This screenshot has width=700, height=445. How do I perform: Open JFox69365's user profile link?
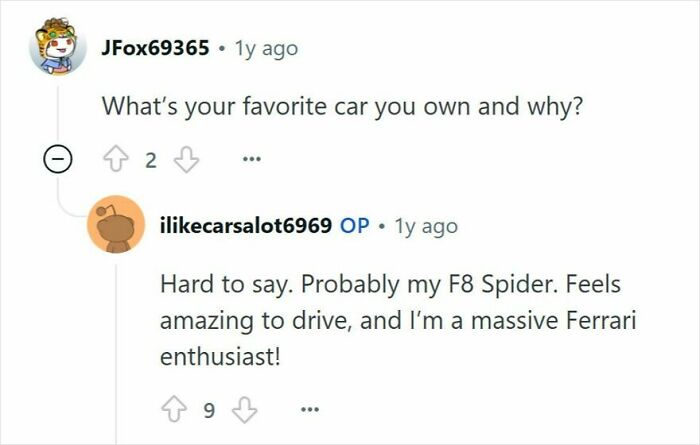155,48
